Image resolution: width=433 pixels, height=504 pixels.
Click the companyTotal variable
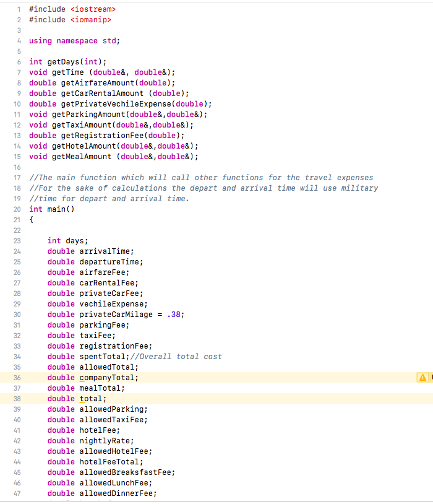click(106, 378)
